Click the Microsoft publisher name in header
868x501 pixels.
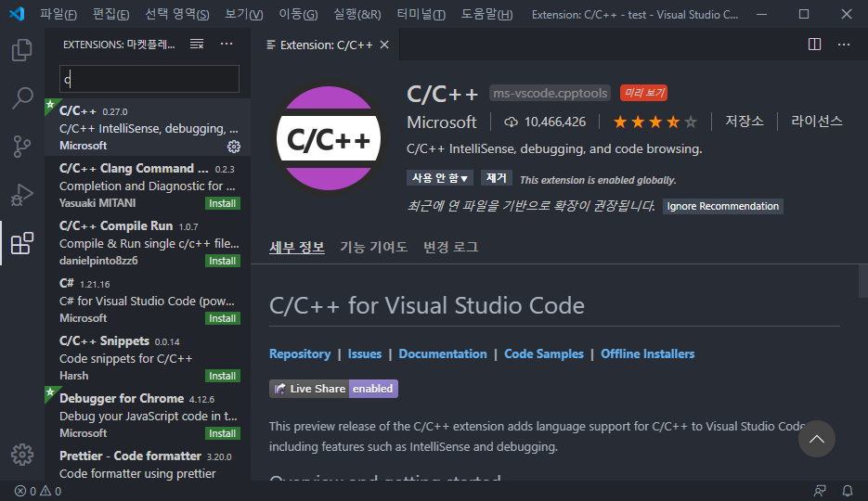(x=441, y=122)
